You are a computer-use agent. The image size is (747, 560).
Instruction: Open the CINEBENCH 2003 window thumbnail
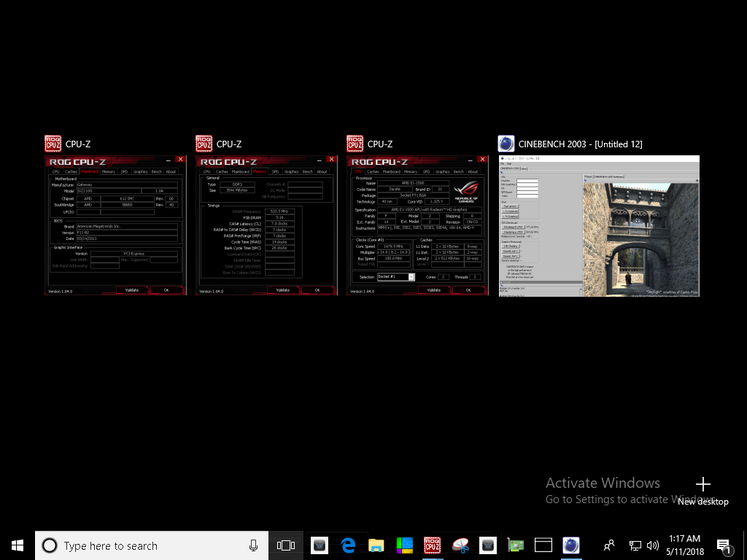pyautogui.click(x=599, y=226)
